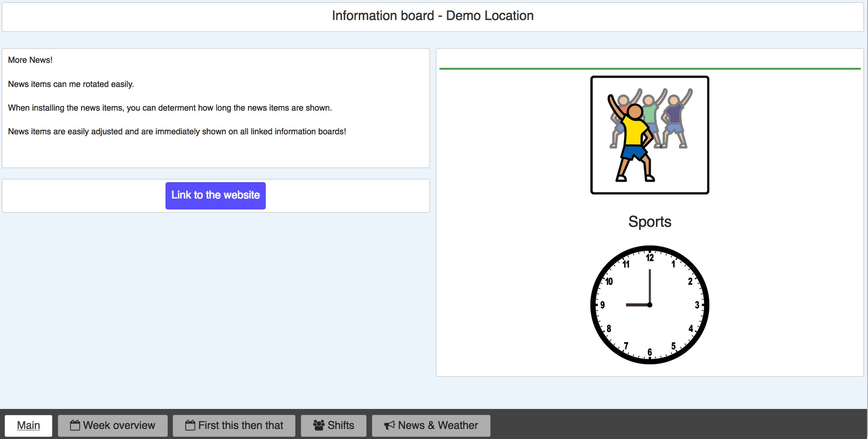Image resolution: width=868 pixels, height=439 pixels.
Task: Click the Sports activity label
Action: (650, 222)
